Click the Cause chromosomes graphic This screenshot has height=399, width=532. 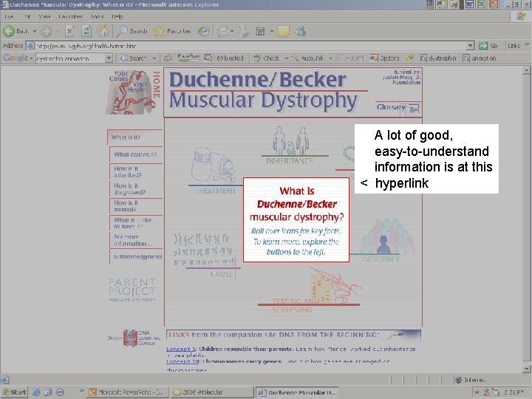click(x=203, y=250)
